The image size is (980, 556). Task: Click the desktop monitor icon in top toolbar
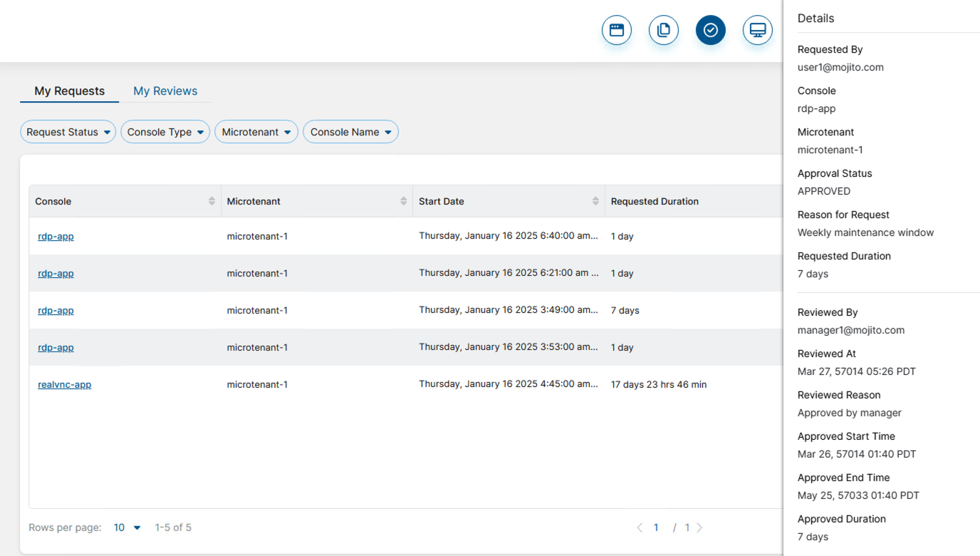[758, 30]
